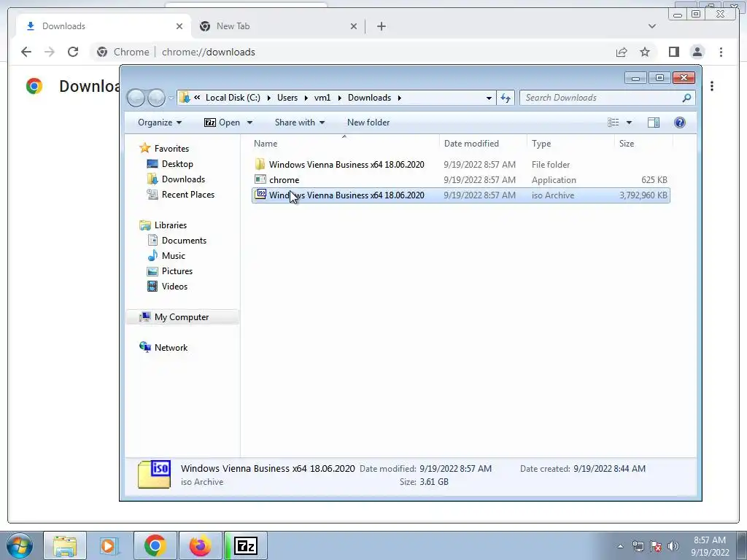The width and height of the screenshot is (747, 560).
Task: Select My Computer in the navigation pane
Action: pyautogui.click(x=182, y=317)
